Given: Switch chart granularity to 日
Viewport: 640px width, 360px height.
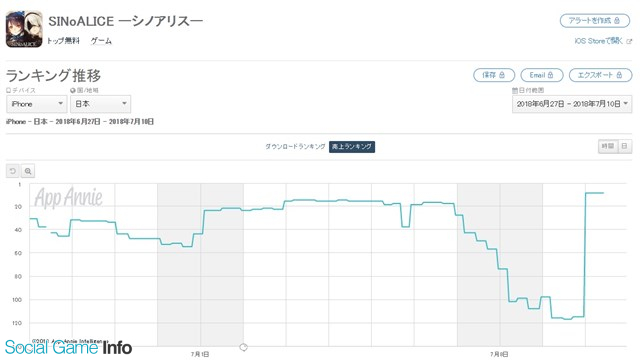Looking at the screenshot, I should 624,146.
